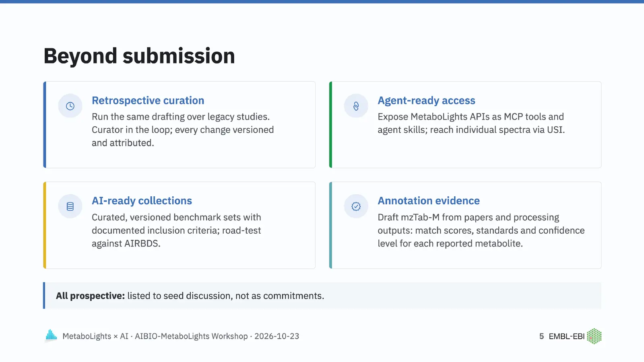Image resolution: width=644 pixels, height=362 pixels.
Task: Click text 'against AIRBDS.'
Action: point(126,243)
